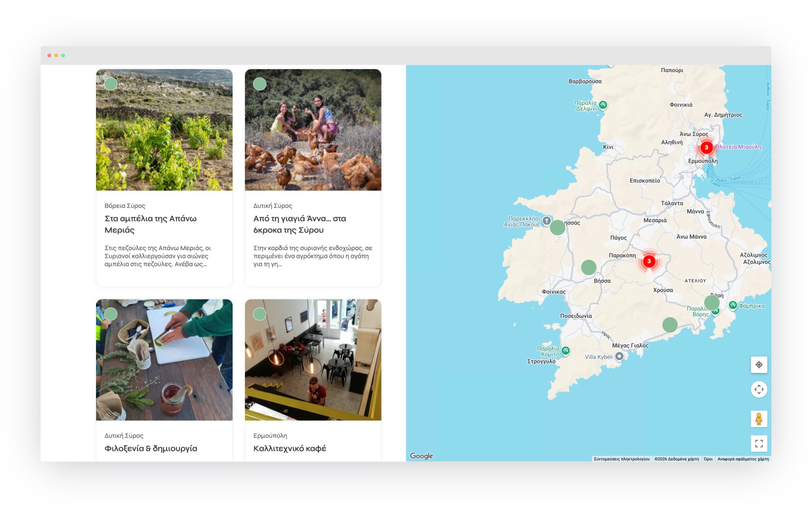Image resolution: width=812 pixels, height=508 pixels.
Task: Click the 'Βαρβαρούσα' place label on map
Action: point(585,81)
